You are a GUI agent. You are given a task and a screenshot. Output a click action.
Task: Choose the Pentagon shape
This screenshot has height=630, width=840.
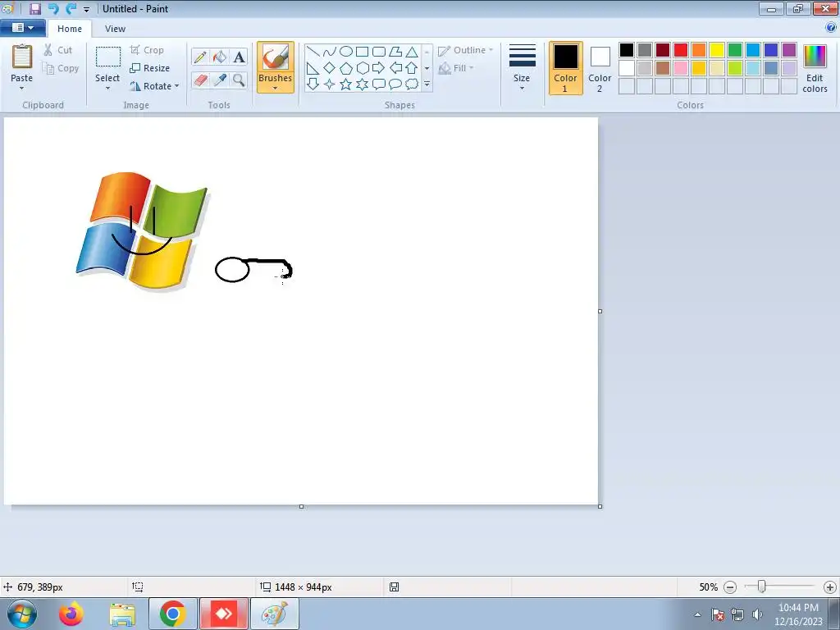[346, 68]
